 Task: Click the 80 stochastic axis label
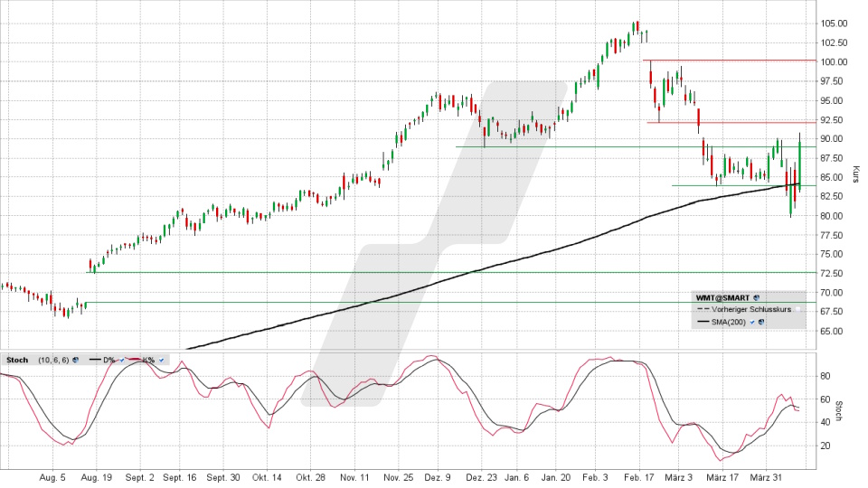pyautogui.click(x=825, y=376)
